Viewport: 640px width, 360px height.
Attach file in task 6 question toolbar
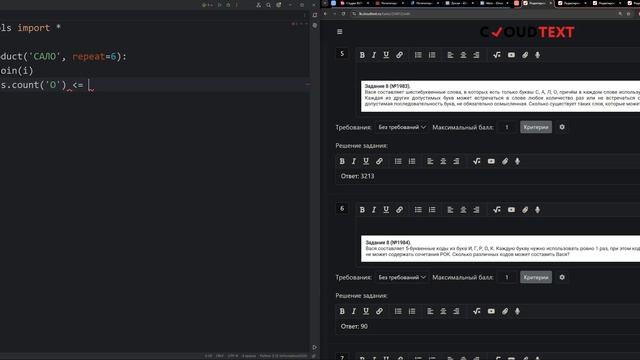(525, 210)
